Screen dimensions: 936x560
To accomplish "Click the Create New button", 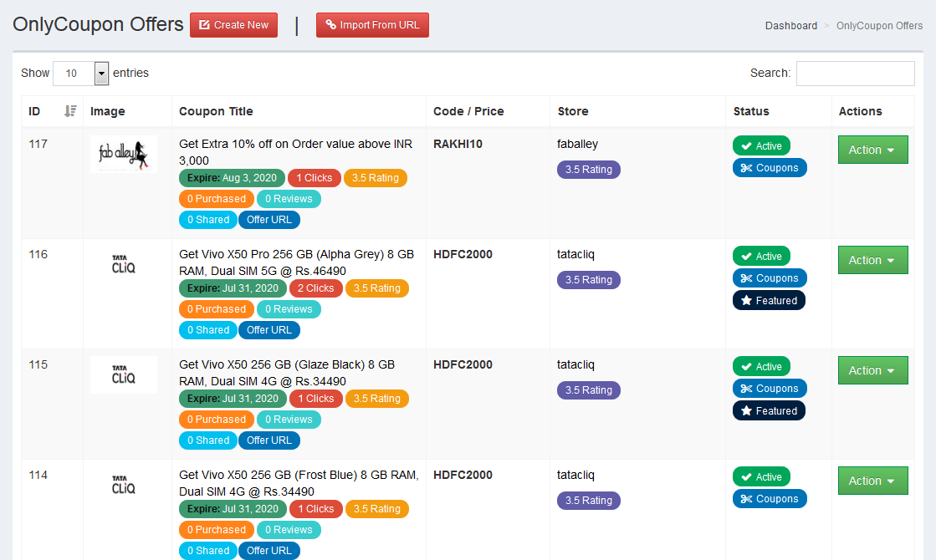I will (233, 25).
